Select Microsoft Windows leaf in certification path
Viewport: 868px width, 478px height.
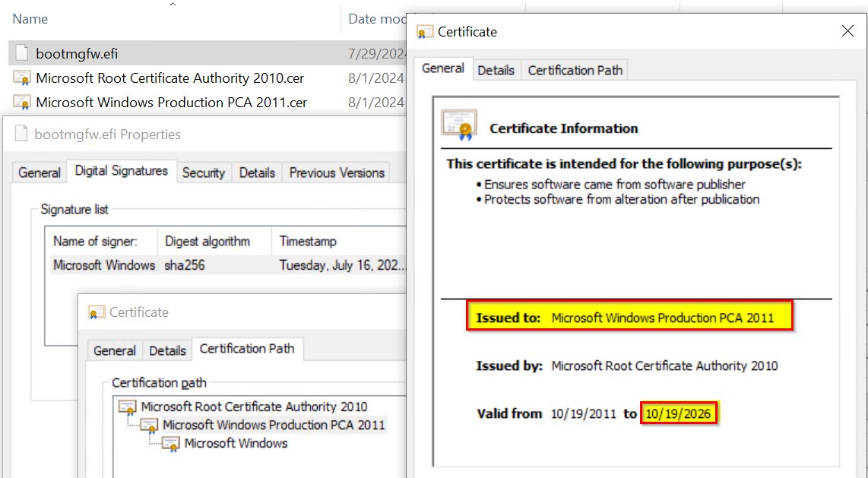click(x=236, y=443)
